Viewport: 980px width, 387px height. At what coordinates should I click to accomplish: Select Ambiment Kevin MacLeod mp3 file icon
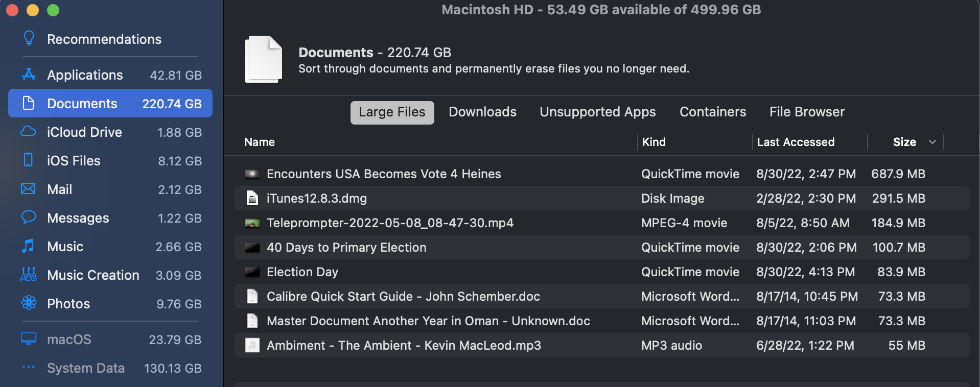tap(252, 346)
